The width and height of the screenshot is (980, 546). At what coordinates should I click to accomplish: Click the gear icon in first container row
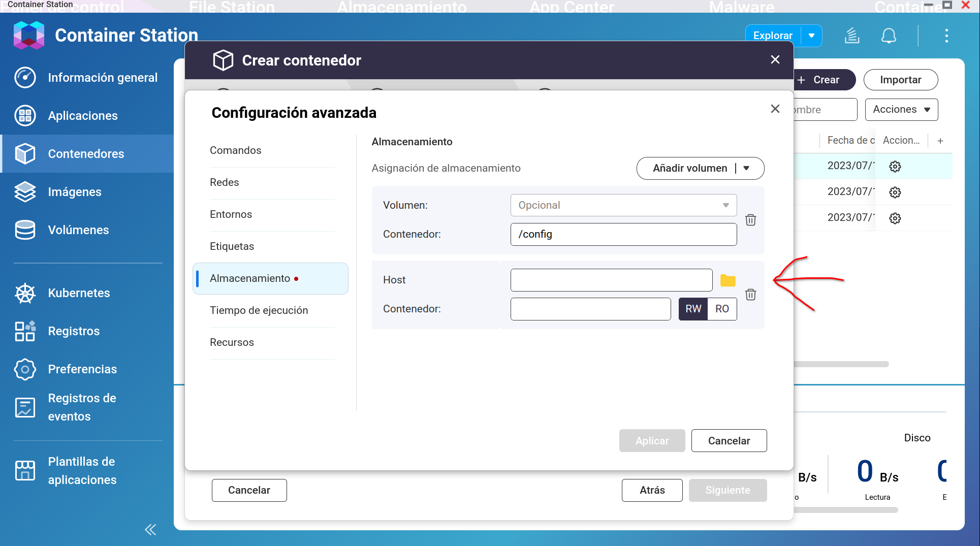pyautogui.click(x=895, y=167)
